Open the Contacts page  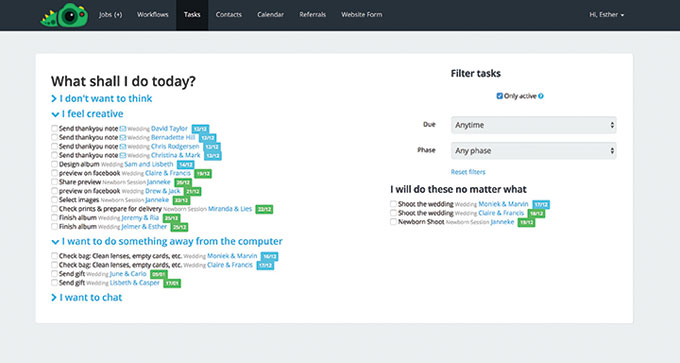click(x=229, y=15)
